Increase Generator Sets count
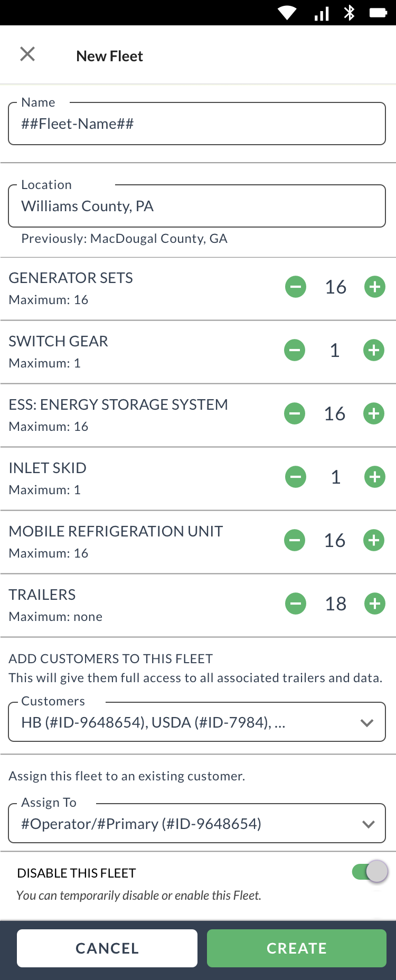 click(375, 287)
